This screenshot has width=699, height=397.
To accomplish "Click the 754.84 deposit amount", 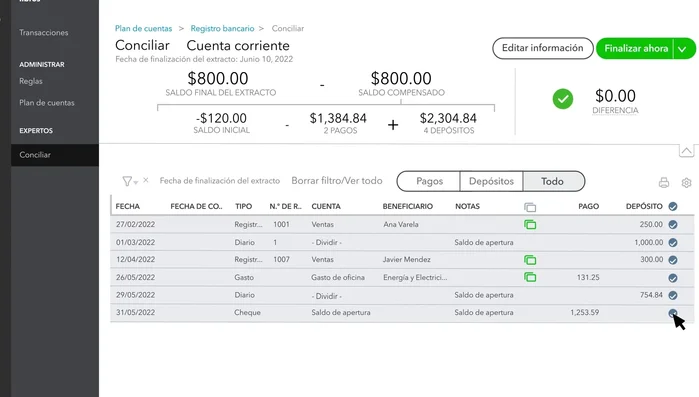I will point(651,295).
